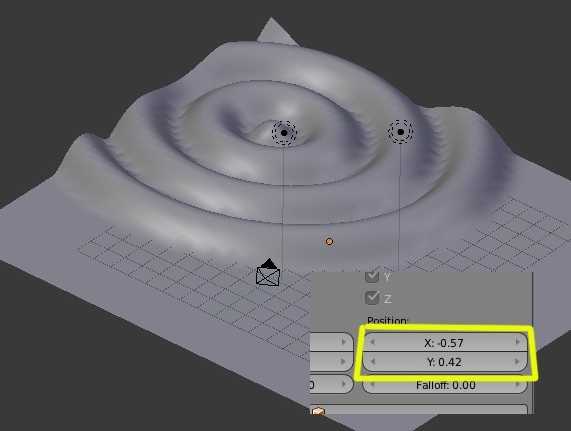Select the empty right of the wave center
This screenshot has width=571, height=431.
401,132
